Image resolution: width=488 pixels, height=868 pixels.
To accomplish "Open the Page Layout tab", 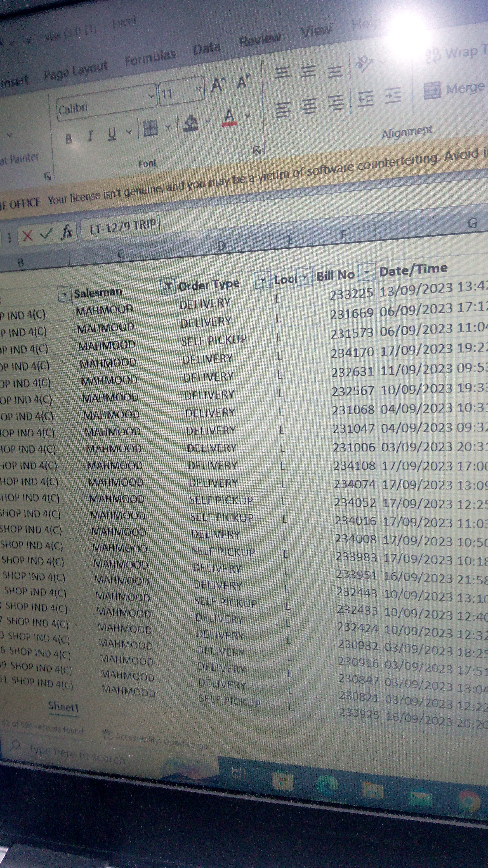I will pyautogui.click(x=76, y=70).
